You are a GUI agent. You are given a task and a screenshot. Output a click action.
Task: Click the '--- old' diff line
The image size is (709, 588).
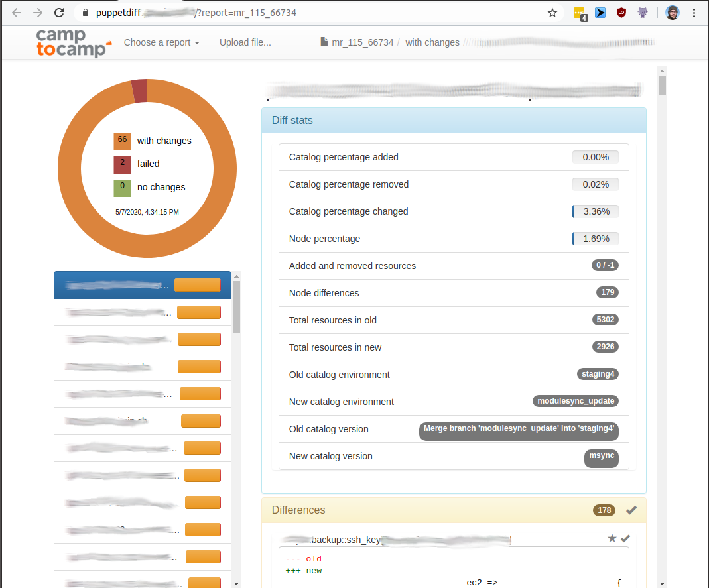(x=303, y=559)
